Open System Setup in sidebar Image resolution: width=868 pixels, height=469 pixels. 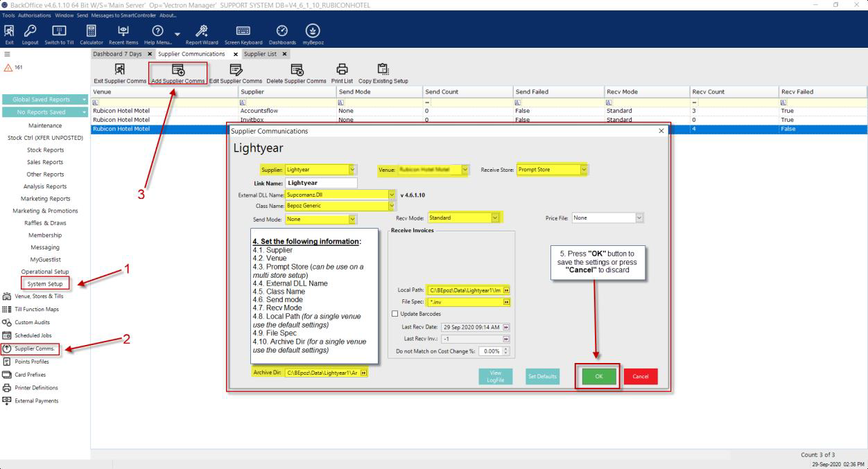pyautogui.click(x=45, y=284)
